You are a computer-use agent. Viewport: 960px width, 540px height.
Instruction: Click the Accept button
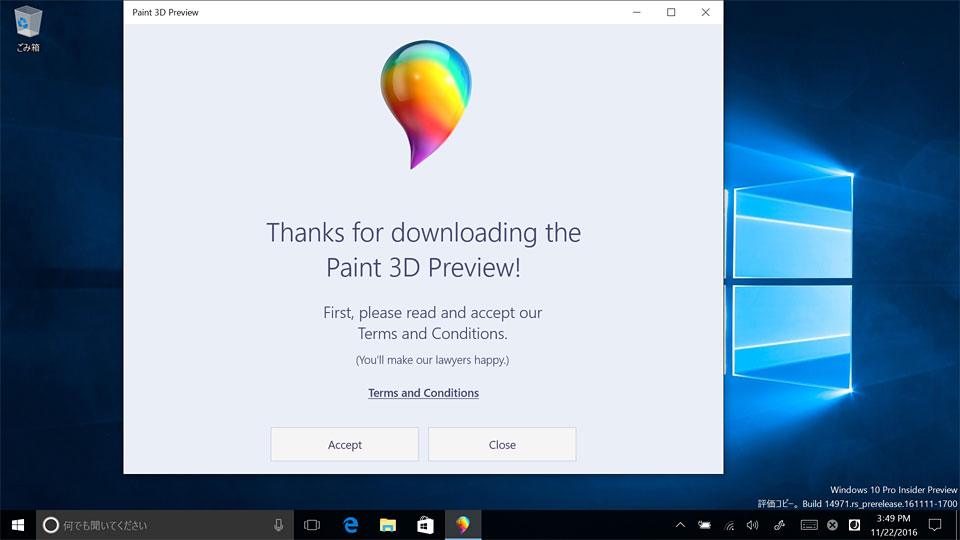coord(344,445)
